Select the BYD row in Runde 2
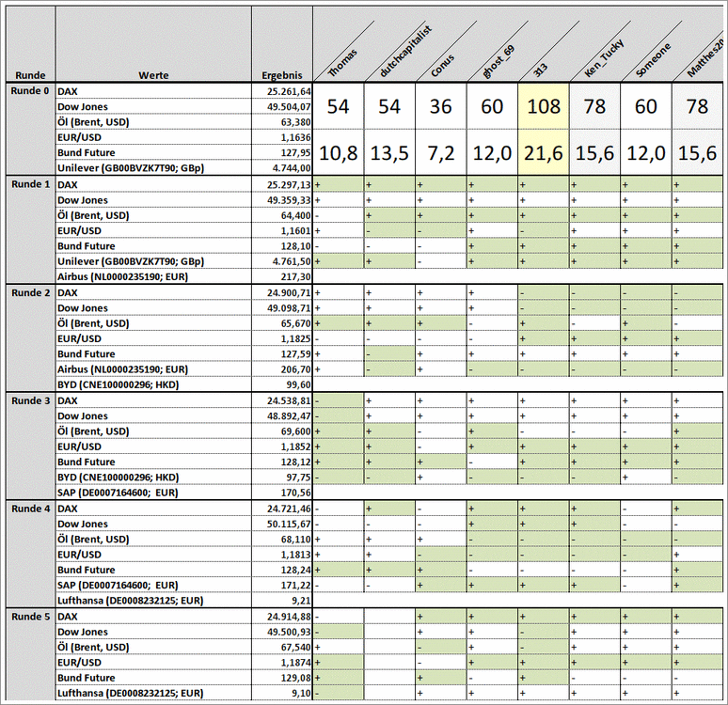 118,384
